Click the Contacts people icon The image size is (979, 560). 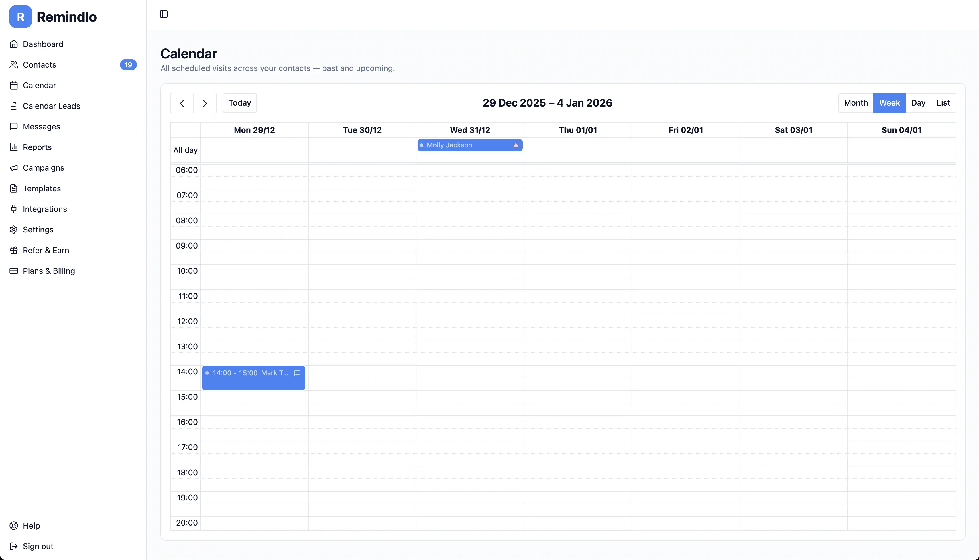point(14,65)
